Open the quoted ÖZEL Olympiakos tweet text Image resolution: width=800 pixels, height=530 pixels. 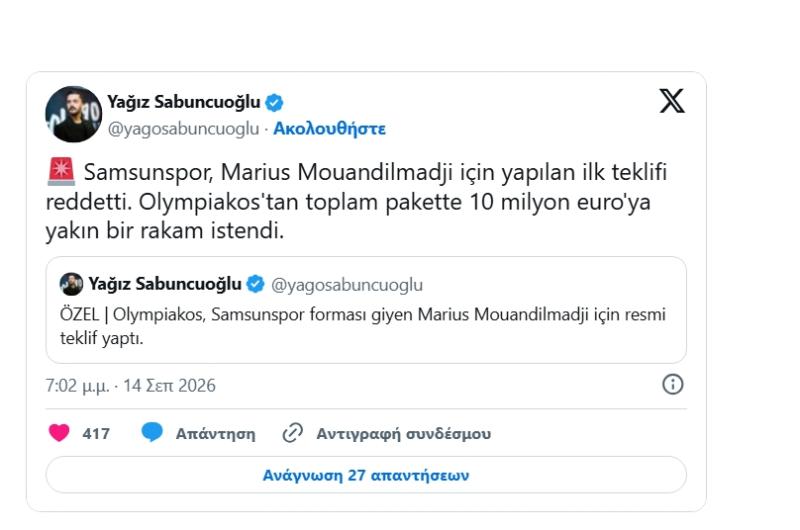[x=362, y=326]
